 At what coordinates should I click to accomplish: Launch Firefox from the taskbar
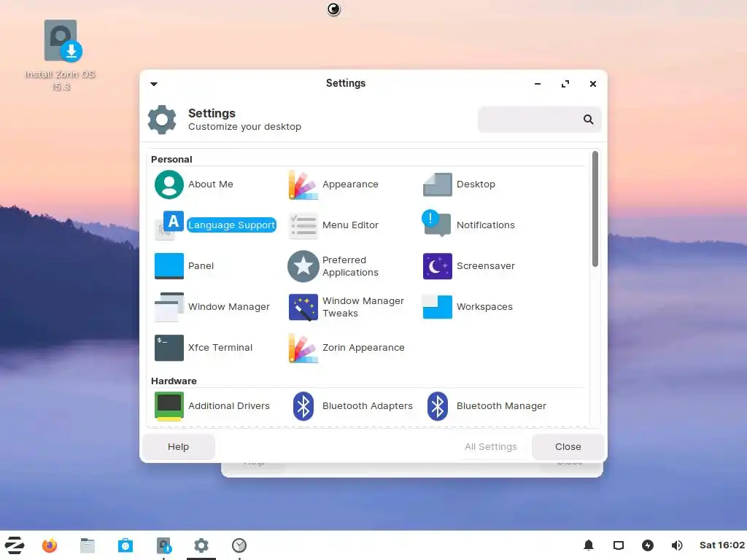coord(50,545)
